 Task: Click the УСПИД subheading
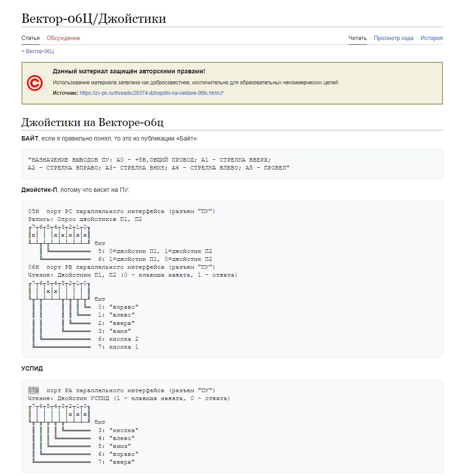coord(32,369)
